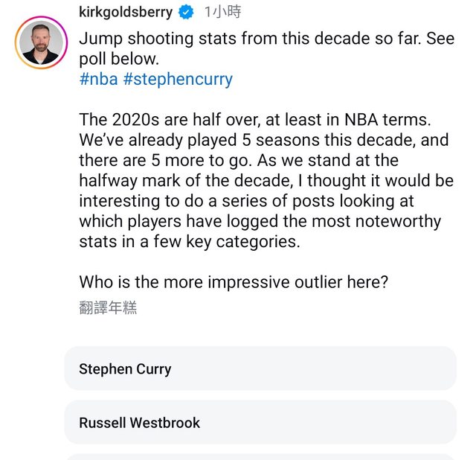Open kirkgoldsberry's profile picture story
The width and height of the screenshot is (476, 460).
click(x=42, y=42)
